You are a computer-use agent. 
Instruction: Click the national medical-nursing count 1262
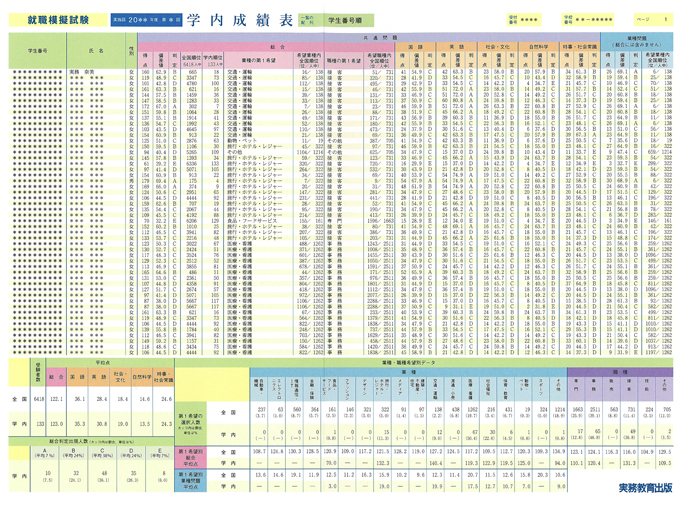point(472,409)
